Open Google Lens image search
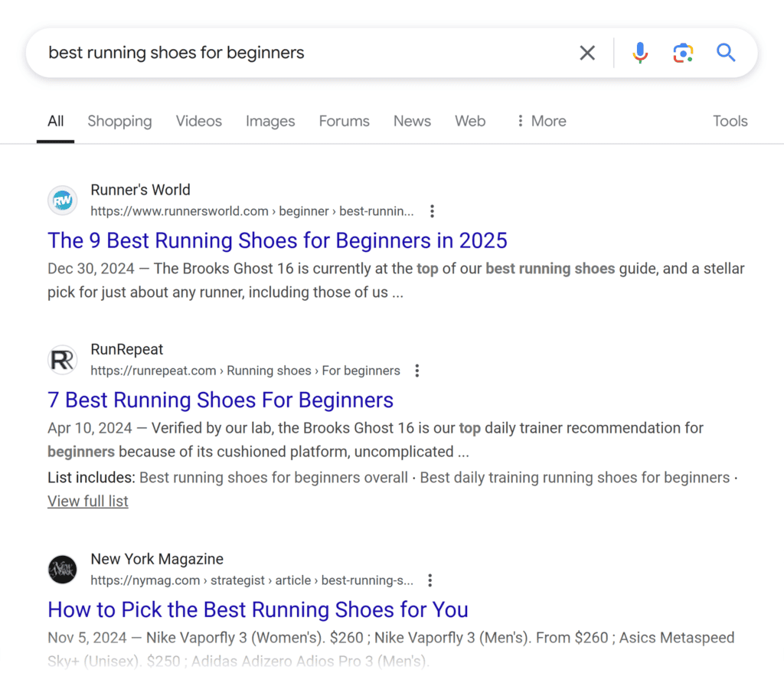The image size is (784, 673). tap(683, 52)
